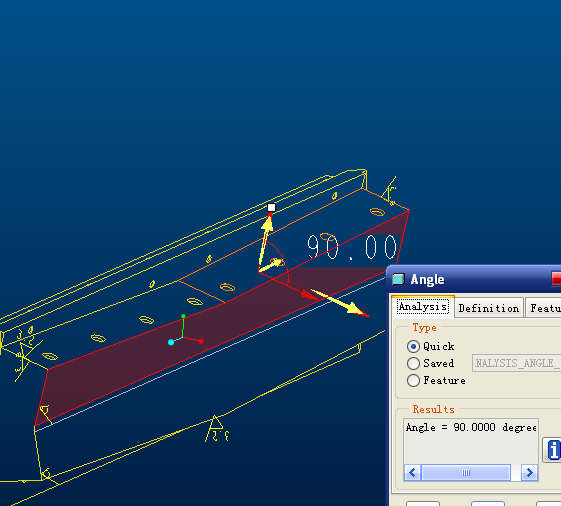
Task: Click the coordinate system green axis point
Action: coord(184,316)
